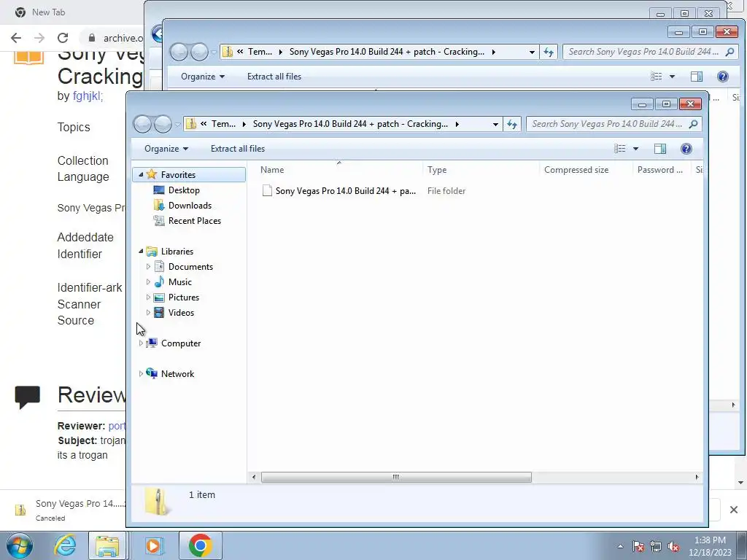Expand the Music library arrow

point(148,282)
